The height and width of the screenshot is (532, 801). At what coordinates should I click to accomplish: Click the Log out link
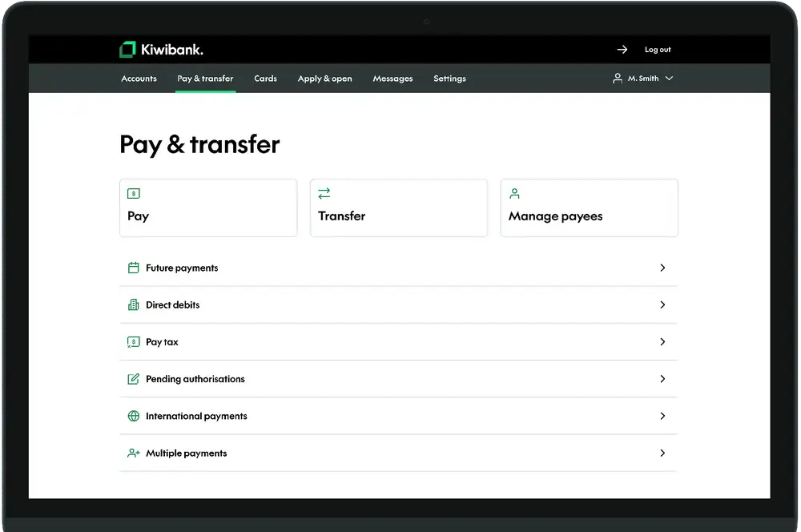tap(658, 50)
